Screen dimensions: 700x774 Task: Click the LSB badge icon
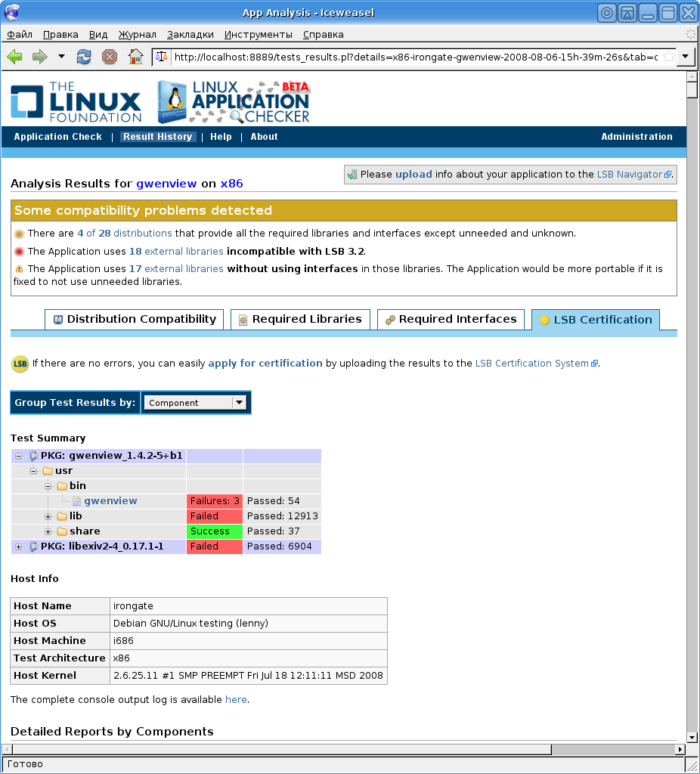coord(20,364)
